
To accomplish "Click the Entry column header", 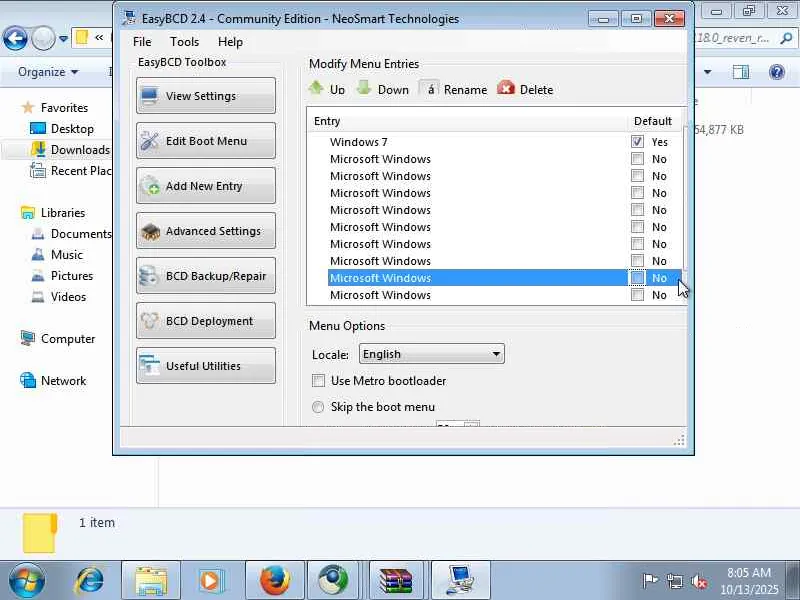I will click(x=466, y=121).
